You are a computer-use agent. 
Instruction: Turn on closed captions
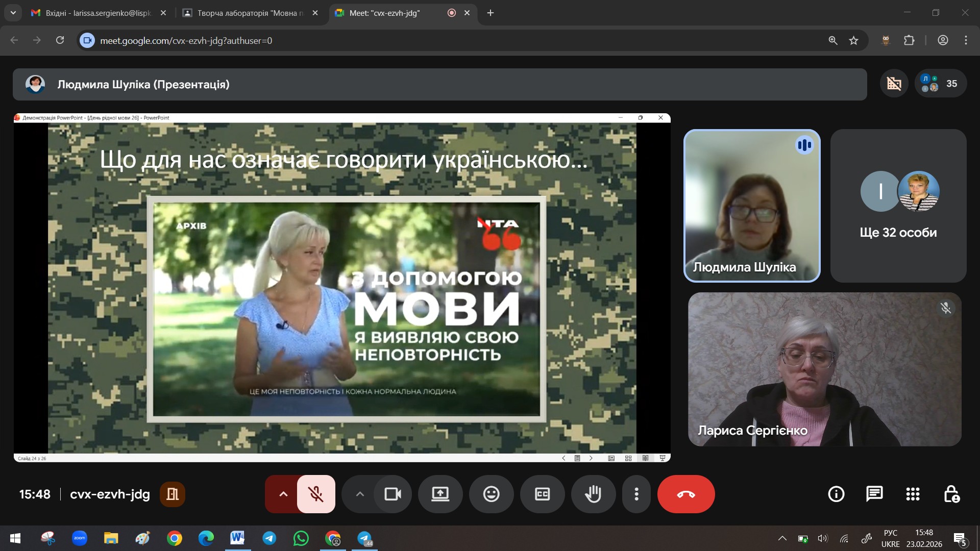[x=542, y=494]
